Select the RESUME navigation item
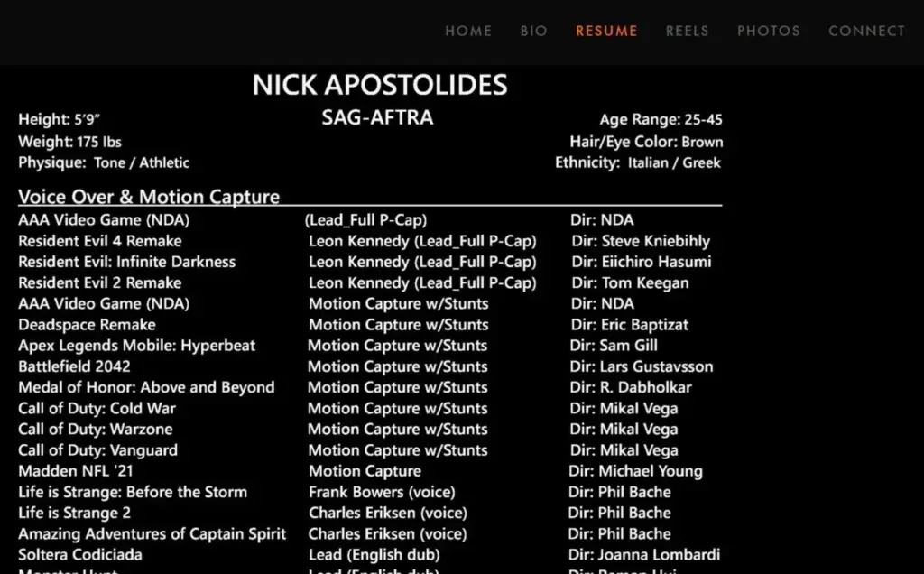Viewport: 924px width, 574px height. [606, 31]
